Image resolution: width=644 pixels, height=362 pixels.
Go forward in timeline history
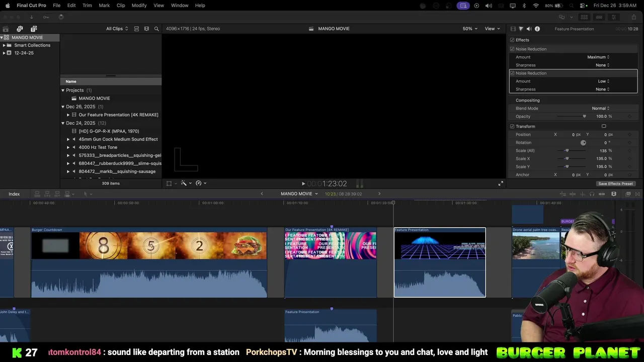(x=379, y=194)
